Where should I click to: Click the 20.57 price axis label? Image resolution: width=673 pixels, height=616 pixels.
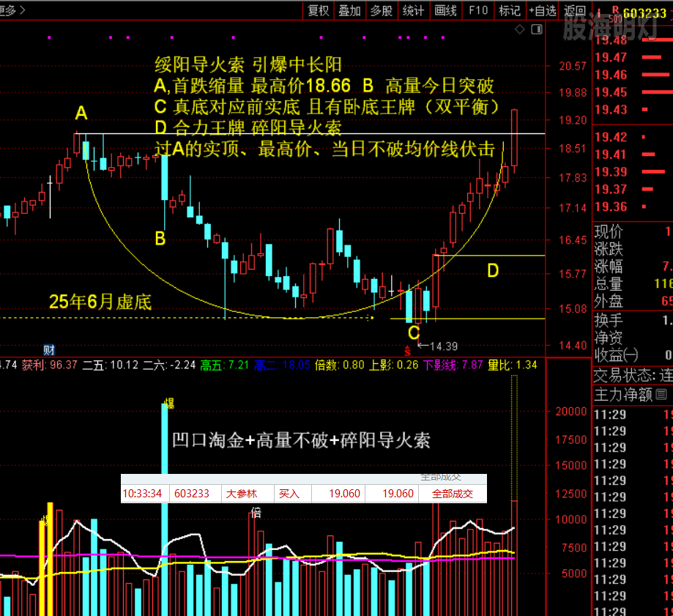click(573, 66)
